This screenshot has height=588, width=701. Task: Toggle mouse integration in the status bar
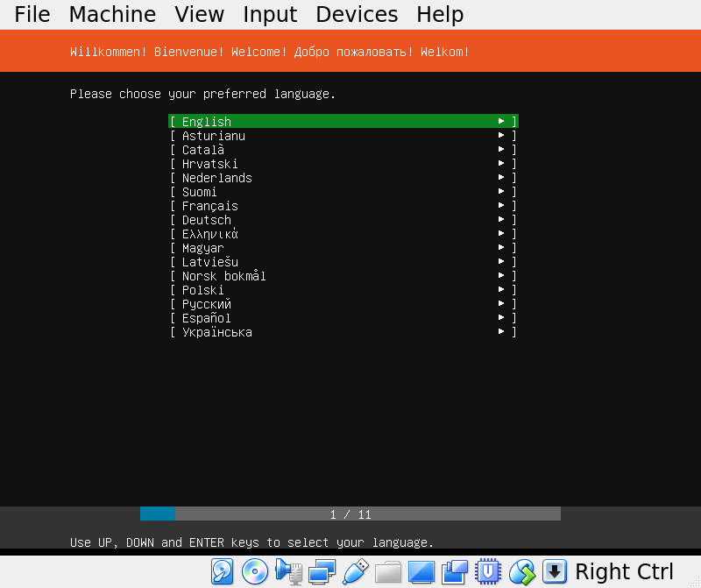point(521,571)
